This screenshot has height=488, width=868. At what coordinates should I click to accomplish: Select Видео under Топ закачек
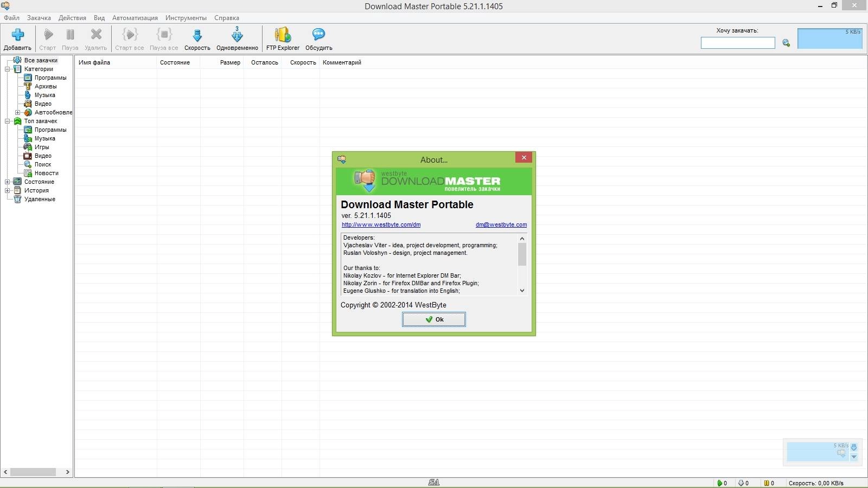click(x=43, y=156)
